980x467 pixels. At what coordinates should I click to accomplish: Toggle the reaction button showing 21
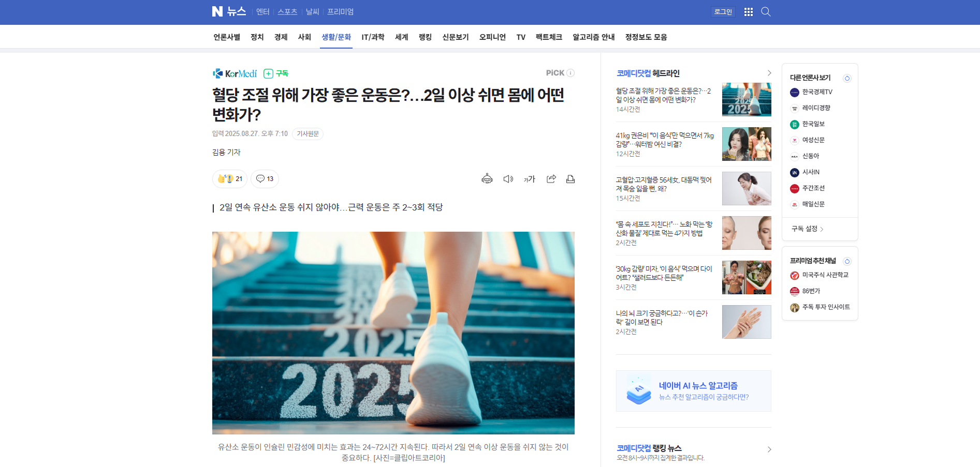230,179
